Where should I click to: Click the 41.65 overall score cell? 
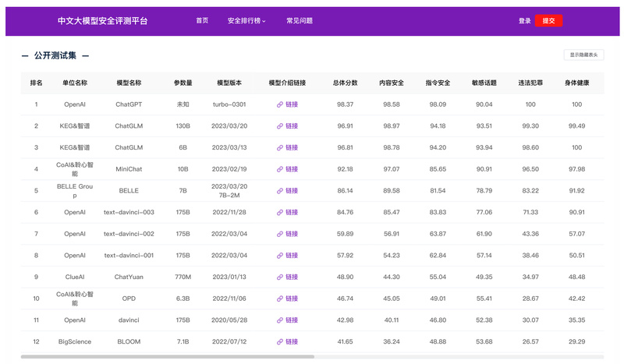[345, 341]
